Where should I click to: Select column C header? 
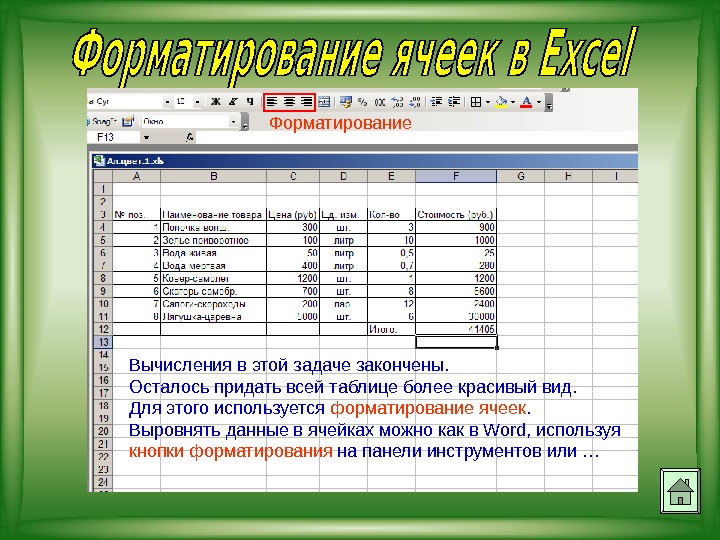click(293, 176)
